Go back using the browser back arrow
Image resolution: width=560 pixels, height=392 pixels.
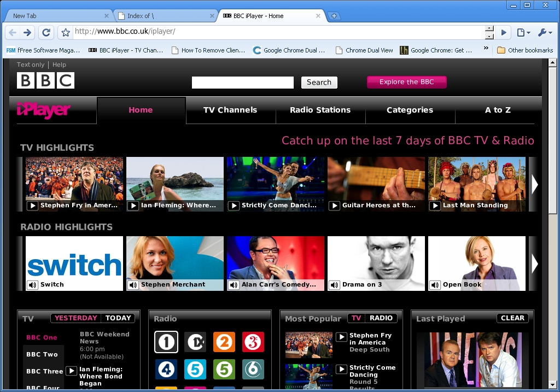[13, 33]
